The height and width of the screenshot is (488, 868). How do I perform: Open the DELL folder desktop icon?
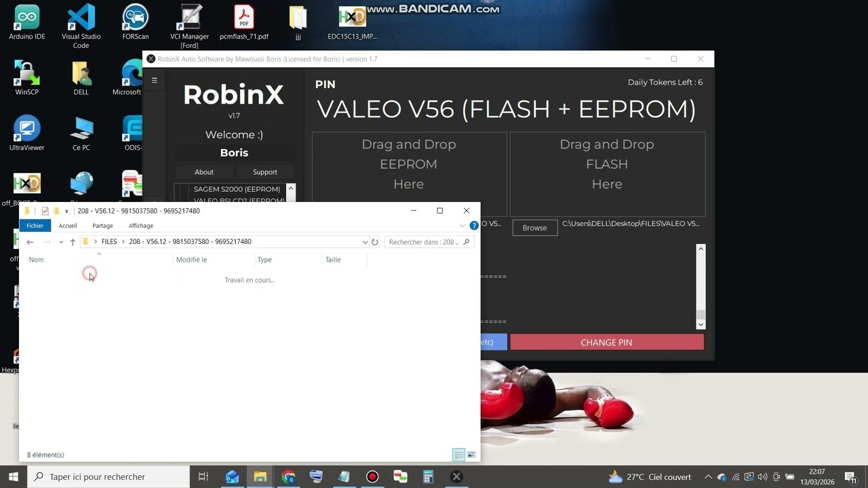click(81, 78)
